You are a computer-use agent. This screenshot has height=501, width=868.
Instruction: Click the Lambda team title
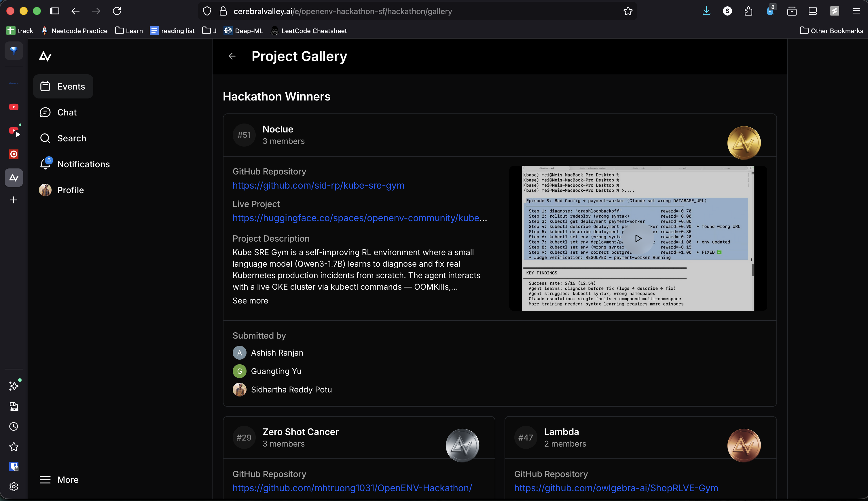[561, 432]
